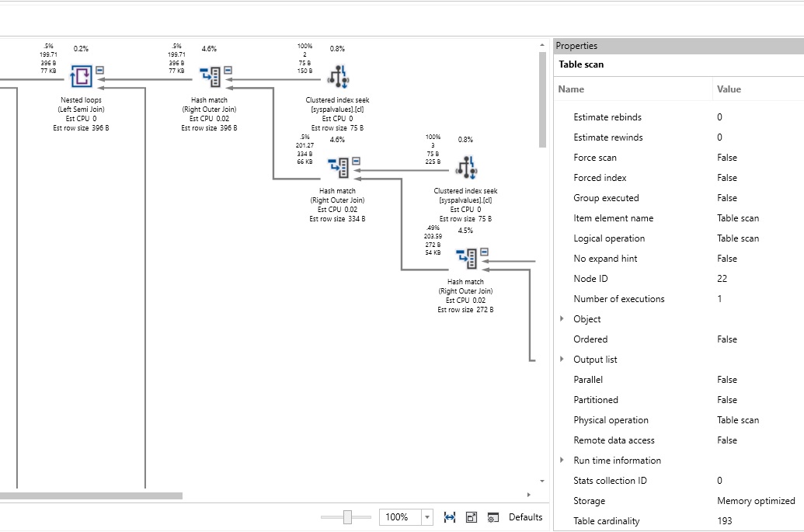Image resolution: width=804 pixels, height=532 pixels.
Task: Select the Forced index property row
Action: (679, 178)
